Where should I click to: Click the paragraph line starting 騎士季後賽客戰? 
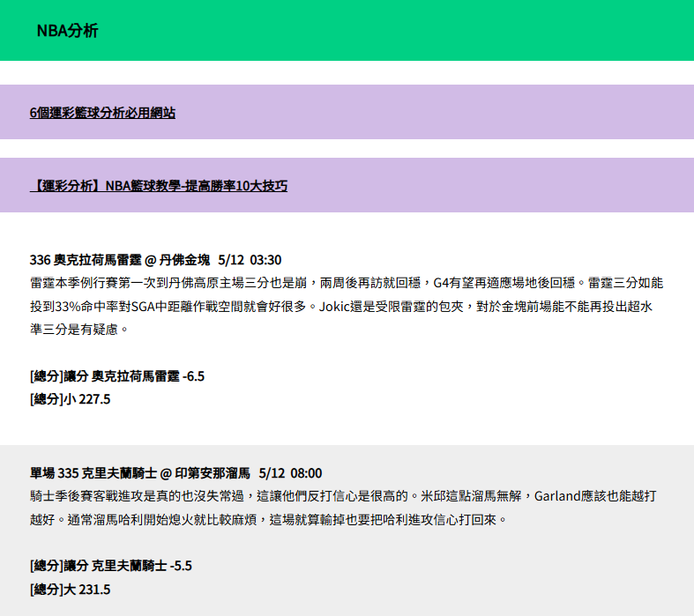[x=343, y=496]
